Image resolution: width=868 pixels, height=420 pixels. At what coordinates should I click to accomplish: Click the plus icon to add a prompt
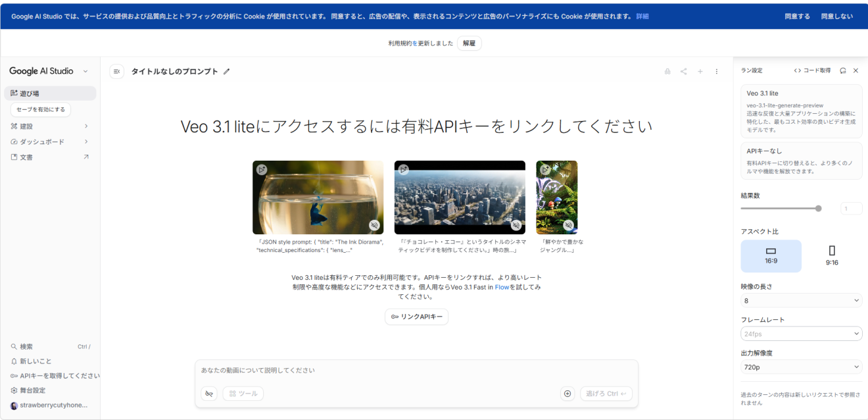point(700,71)
